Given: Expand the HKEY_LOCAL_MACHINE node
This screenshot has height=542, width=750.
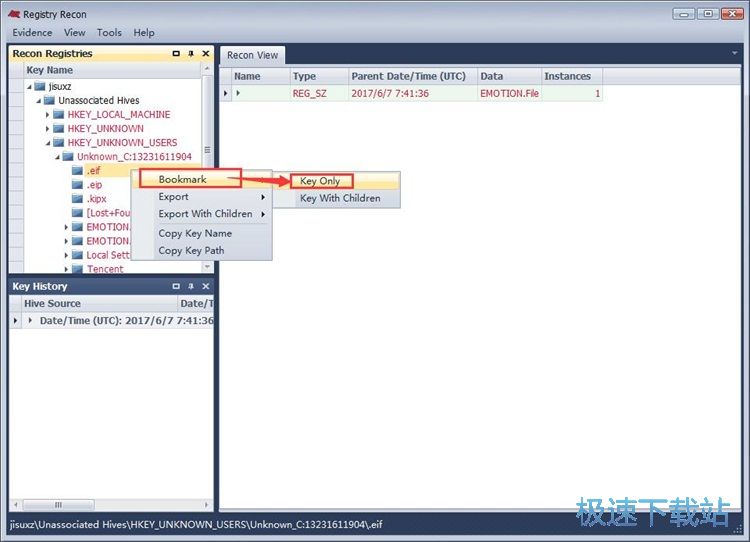Looking at the screenshot, I should 47,115.
